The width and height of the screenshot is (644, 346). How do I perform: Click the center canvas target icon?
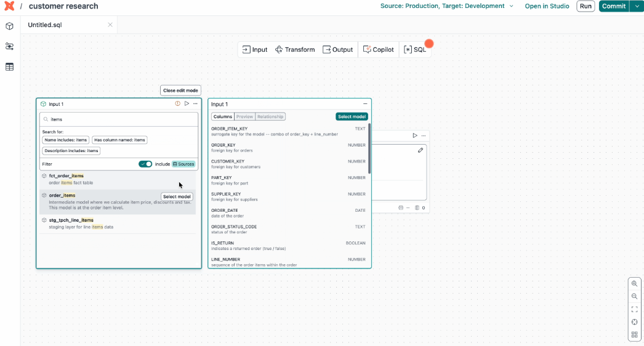point(635,322)
